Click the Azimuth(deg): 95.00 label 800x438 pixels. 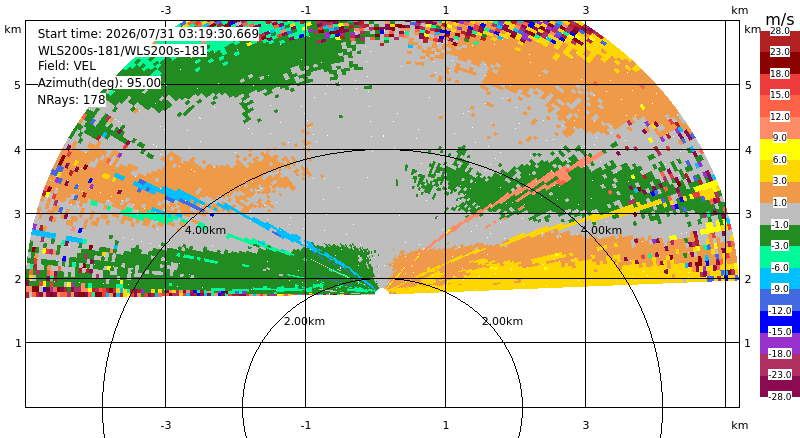tap(99, 83)
